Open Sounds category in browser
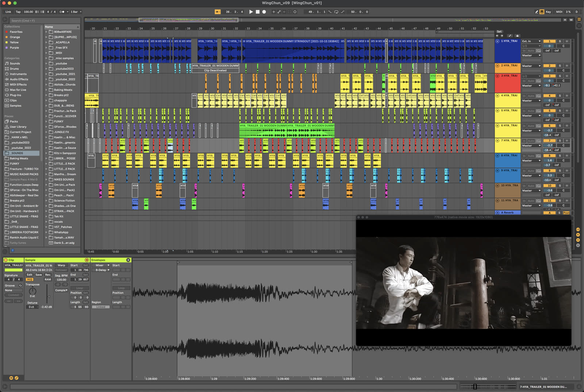Image resolution: width=584 pixels, height=392 pixels. point(15,63)
